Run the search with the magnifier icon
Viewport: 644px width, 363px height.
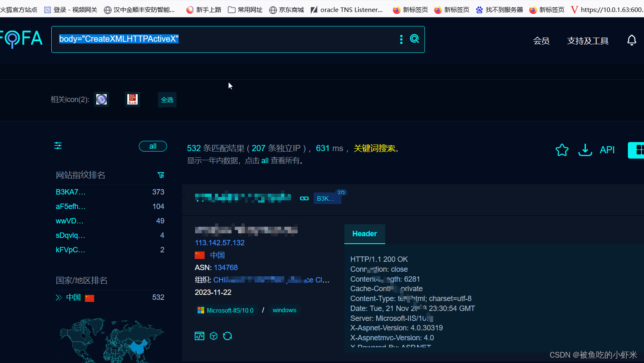point(414,38)
